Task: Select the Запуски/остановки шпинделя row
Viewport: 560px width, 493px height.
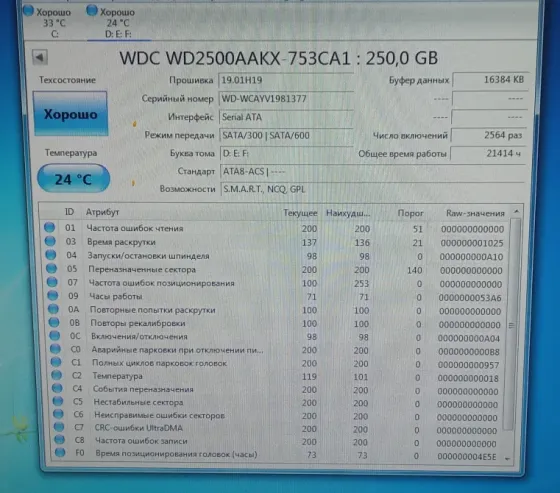Action: tap(274, 256)
